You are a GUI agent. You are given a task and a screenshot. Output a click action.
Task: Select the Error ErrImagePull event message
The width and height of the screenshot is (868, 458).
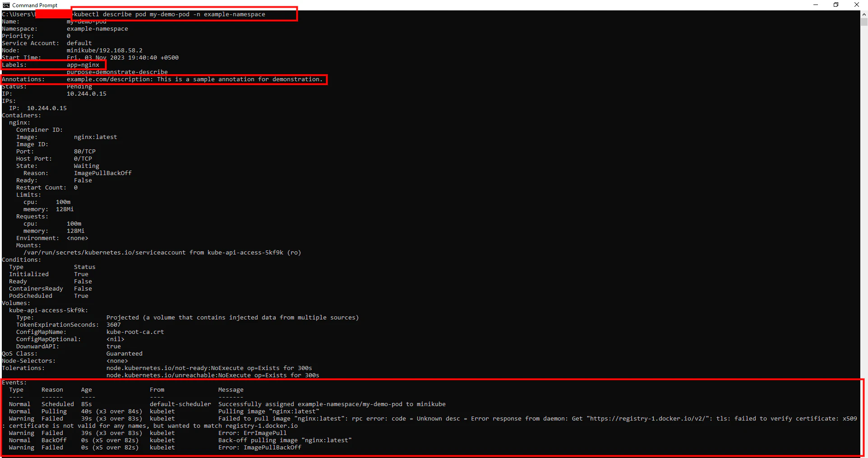[x=252, y=433]
